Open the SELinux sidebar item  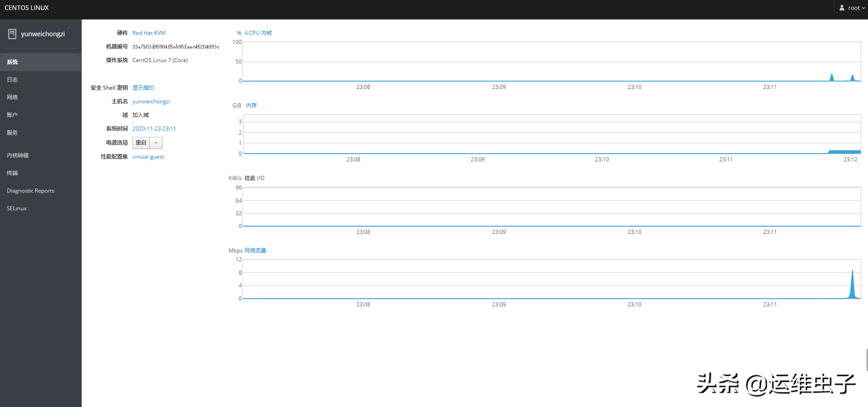coord(17,208)
